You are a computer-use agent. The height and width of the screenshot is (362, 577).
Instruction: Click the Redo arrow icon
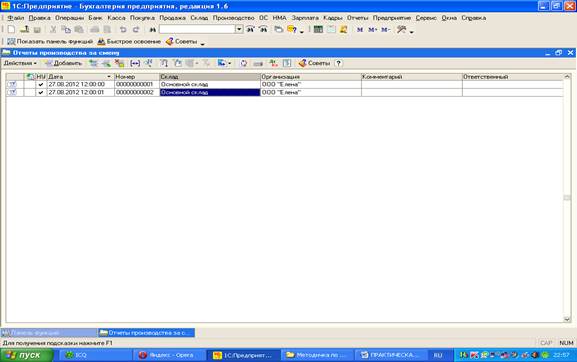(136, 29)
